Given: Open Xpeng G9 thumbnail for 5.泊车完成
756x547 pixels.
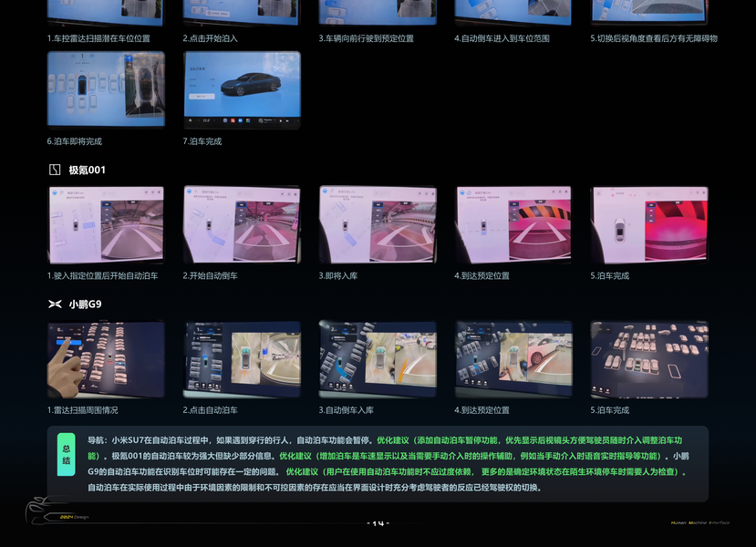Looking at the screenshot, I should (649, 359).
